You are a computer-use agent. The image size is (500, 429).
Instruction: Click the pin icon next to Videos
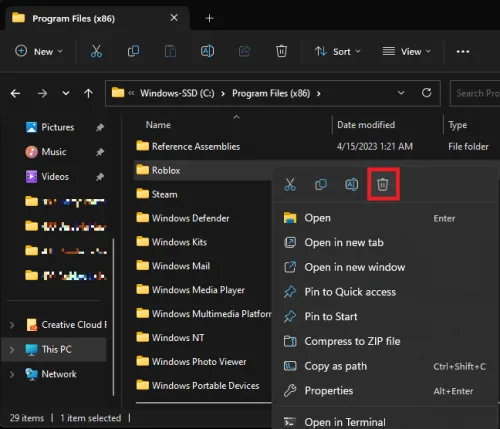click(x=100, y=177)
